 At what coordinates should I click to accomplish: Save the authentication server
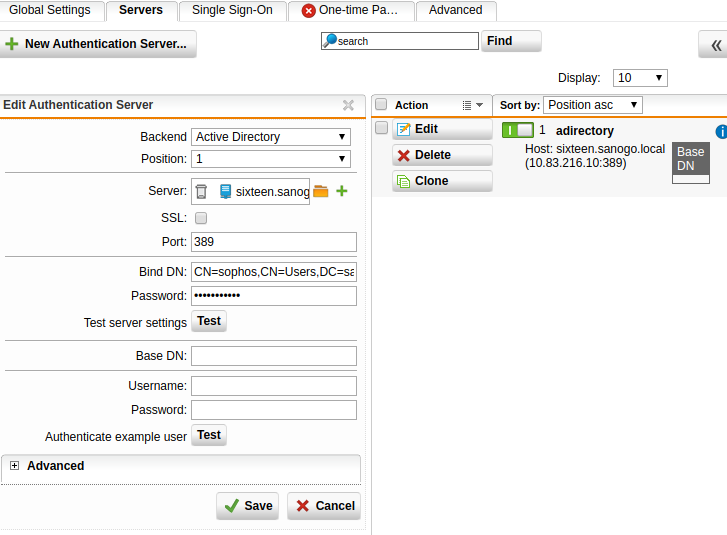click(x=248, y=506)
